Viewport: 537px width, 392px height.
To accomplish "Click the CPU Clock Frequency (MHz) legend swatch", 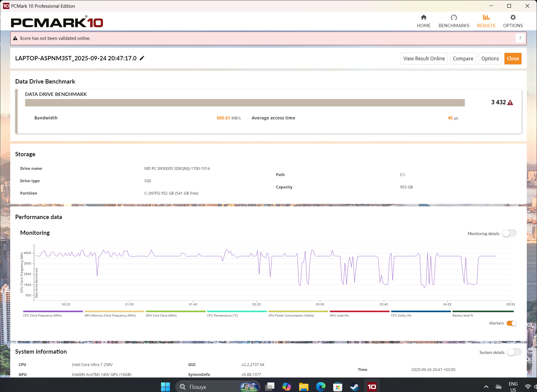I will click(x=53, y=311).
